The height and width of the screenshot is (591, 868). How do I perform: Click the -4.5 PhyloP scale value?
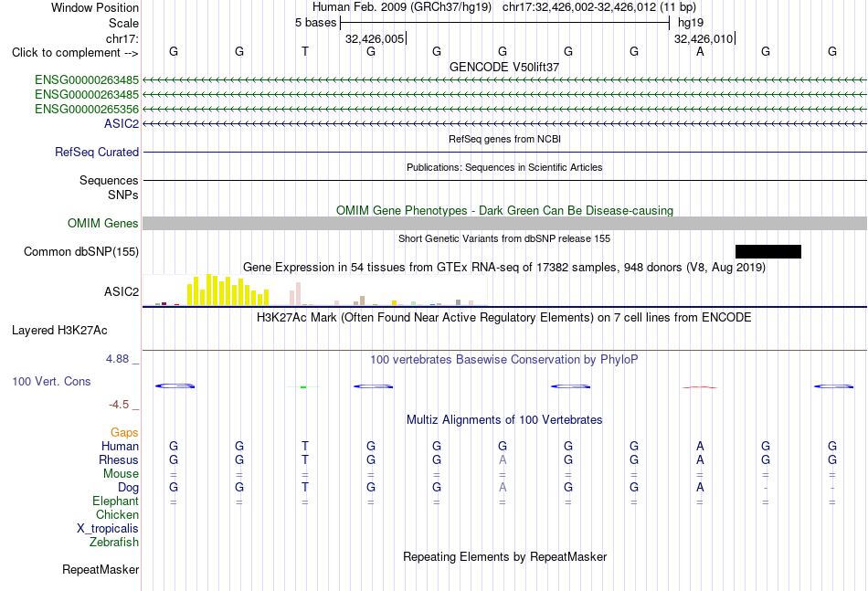(x=119, y=405)
